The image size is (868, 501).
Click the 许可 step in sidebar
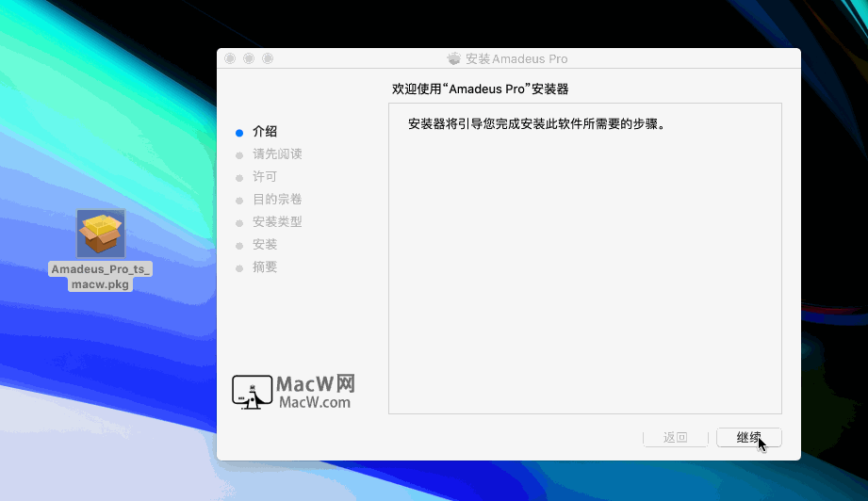265,177
